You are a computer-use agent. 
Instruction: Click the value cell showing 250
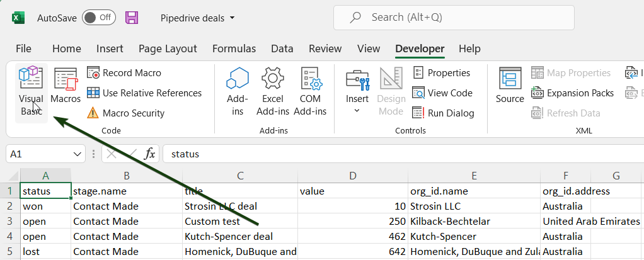pos(353,221)
